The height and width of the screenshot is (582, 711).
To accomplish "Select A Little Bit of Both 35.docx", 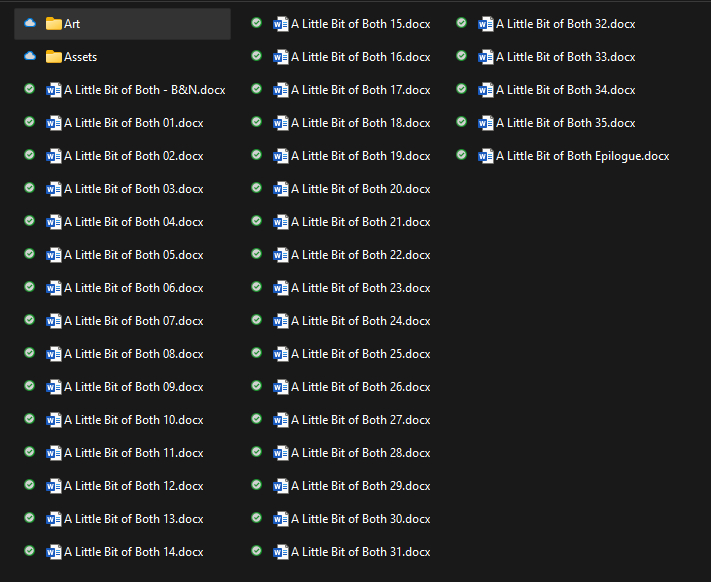I will tap(565, 123).
